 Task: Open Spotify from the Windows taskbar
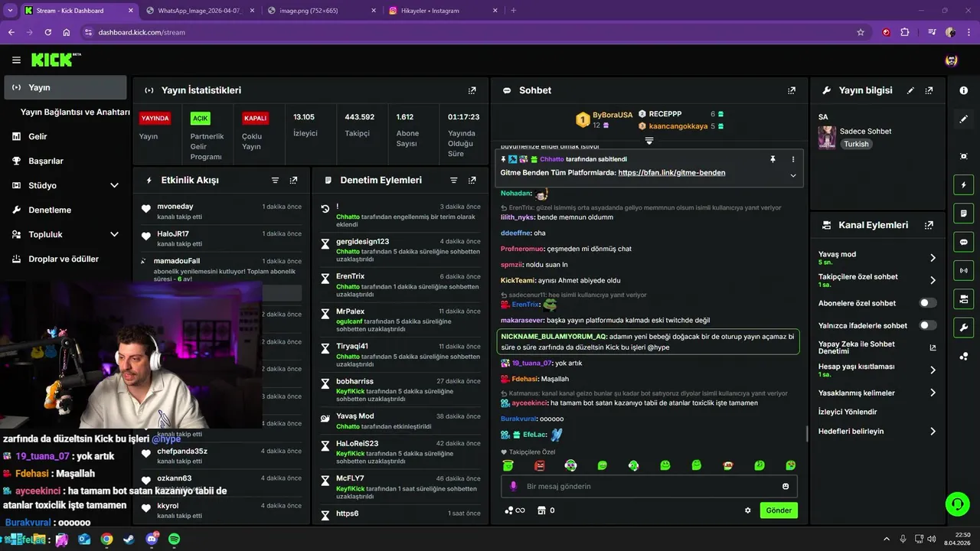[174, 540]
